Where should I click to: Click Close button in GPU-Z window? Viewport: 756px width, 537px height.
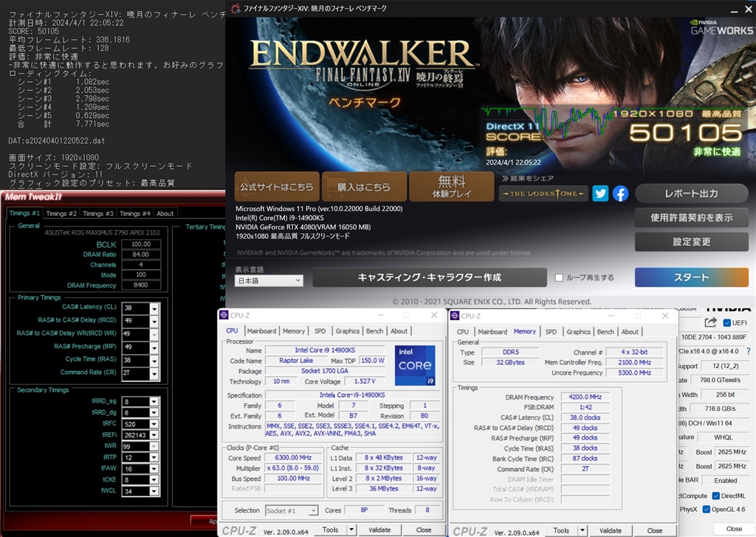734,529
